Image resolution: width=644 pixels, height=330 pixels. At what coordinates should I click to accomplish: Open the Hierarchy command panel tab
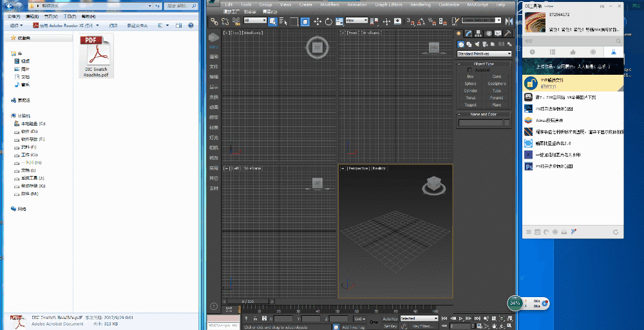[x=478, y=34]
